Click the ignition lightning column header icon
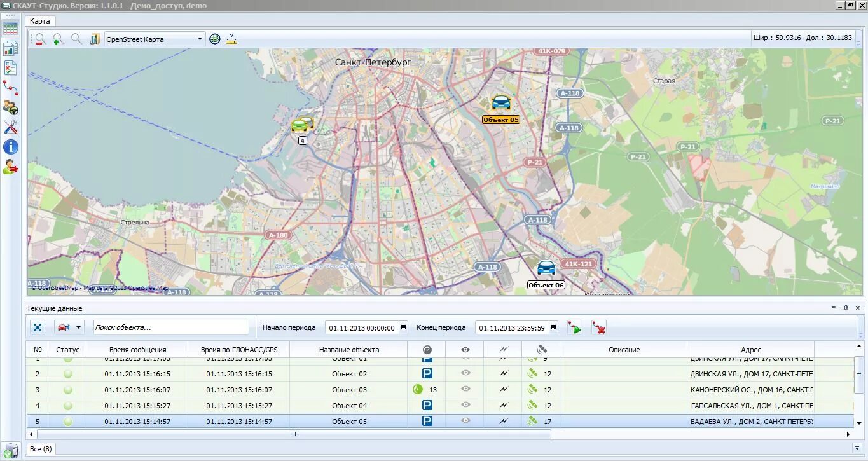This screenshot has width=868, height=461. click(504, 350)
